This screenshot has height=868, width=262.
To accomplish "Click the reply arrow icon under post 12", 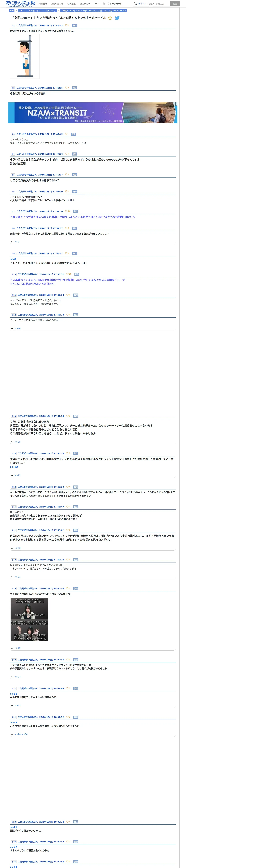I will 12,329.
